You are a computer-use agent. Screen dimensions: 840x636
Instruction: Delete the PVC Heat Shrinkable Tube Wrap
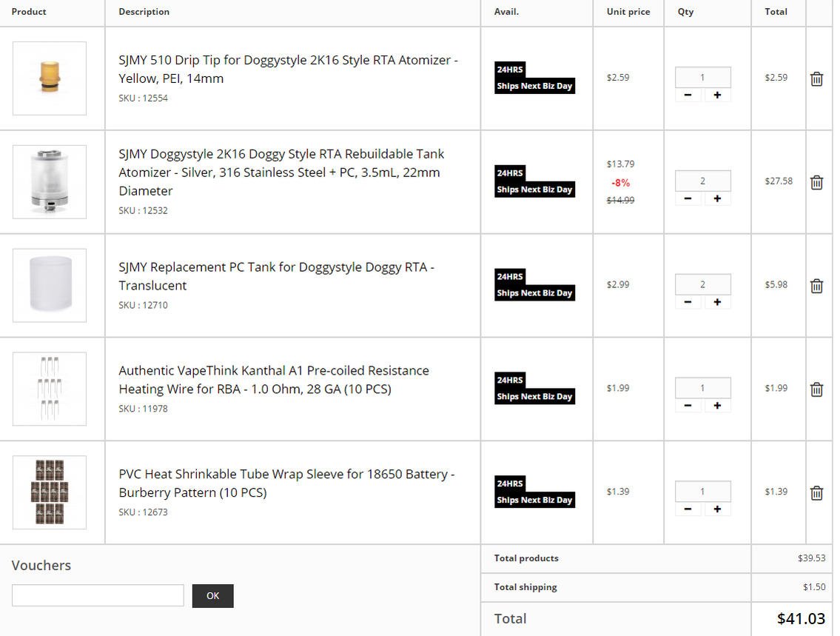tap(816, 492)
